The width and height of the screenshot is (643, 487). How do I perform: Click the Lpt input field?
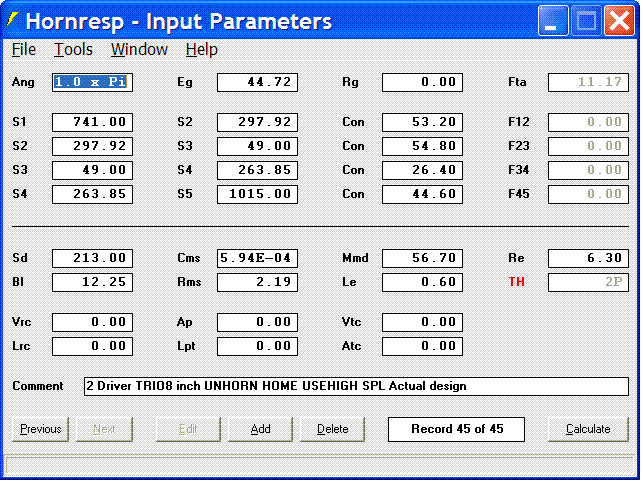tap(258, 346)
